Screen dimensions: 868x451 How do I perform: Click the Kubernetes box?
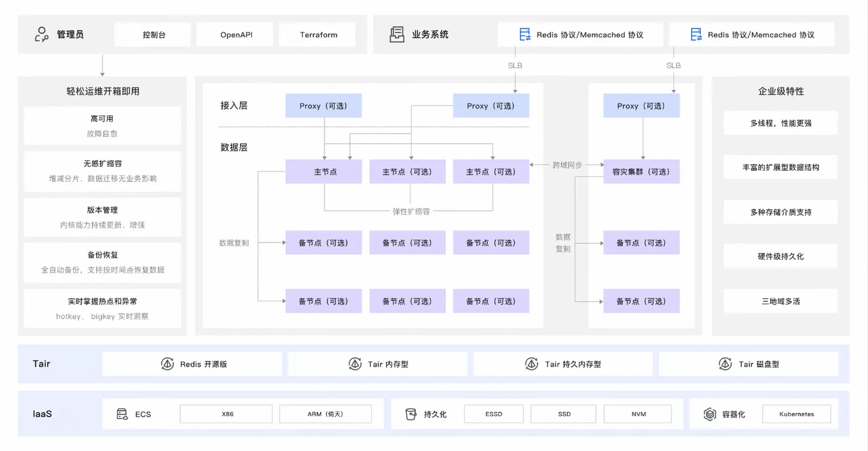point(797,414)
